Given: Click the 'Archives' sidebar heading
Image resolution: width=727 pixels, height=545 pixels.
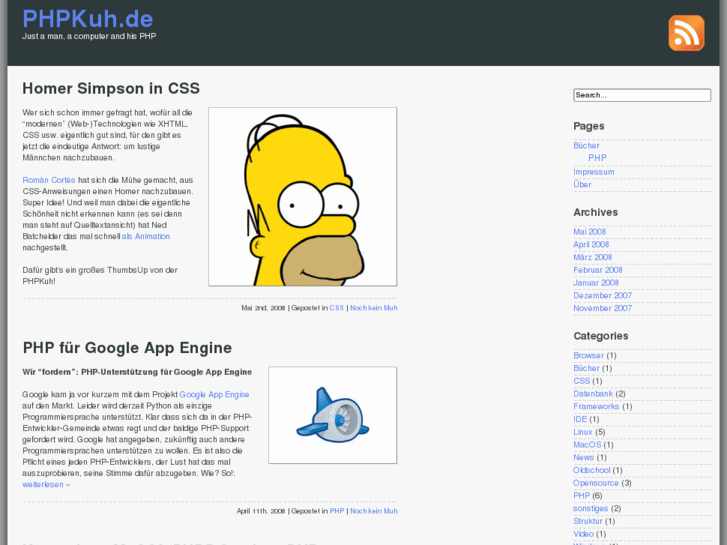Looking at the screenshot, I should pyautogui.click(x=595, y=212).
